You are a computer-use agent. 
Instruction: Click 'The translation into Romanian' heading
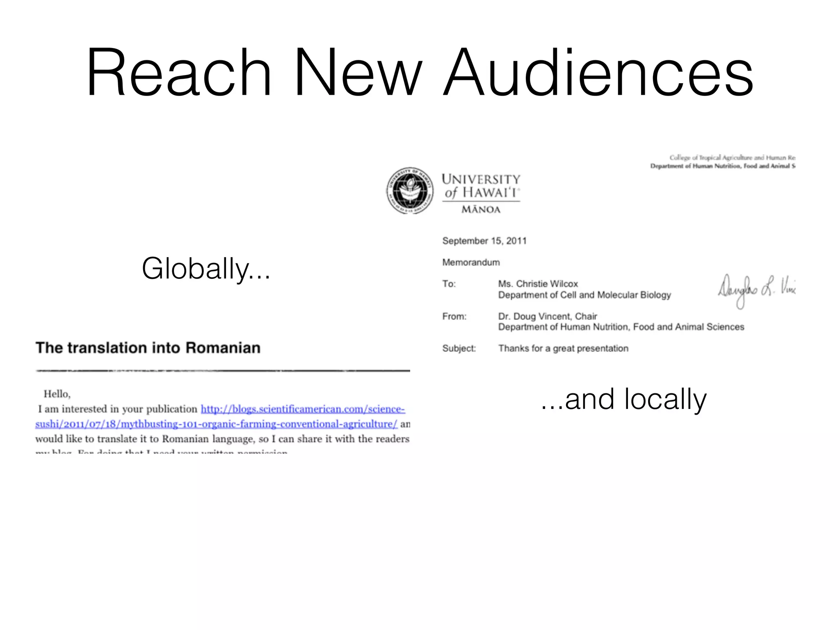148,348
